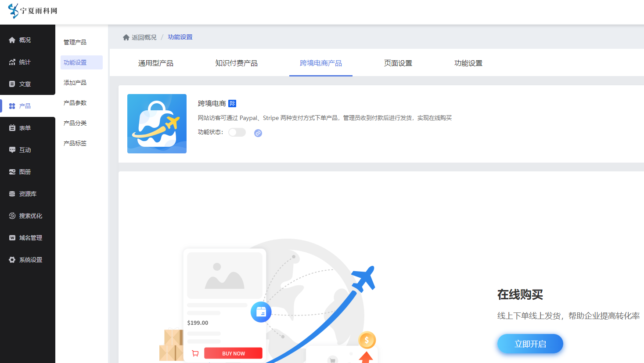
Task: Click 功能设置 in the breadcrumb
Action: (x=180, y=37)
